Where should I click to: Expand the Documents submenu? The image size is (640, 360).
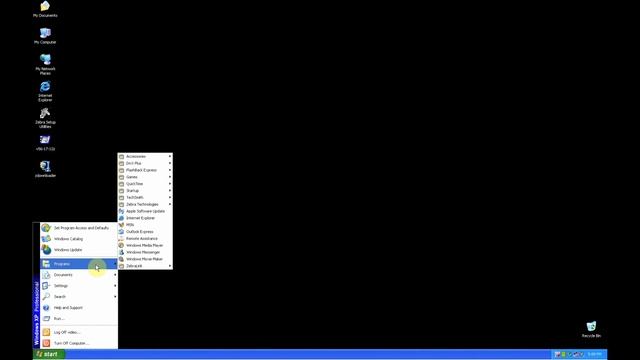(79, 275)
